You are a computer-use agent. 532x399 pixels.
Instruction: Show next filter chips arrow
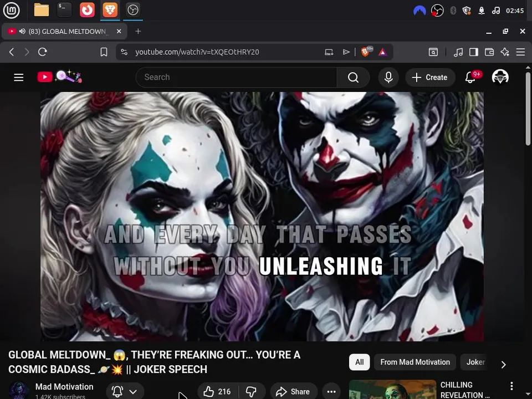(x=504, y=365)
